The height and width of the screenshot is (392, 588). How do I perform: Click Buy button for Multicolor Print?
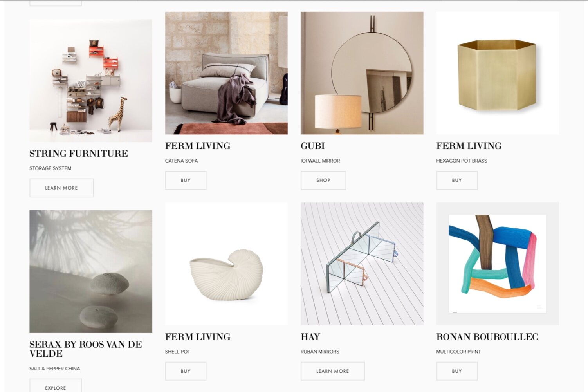457,371
